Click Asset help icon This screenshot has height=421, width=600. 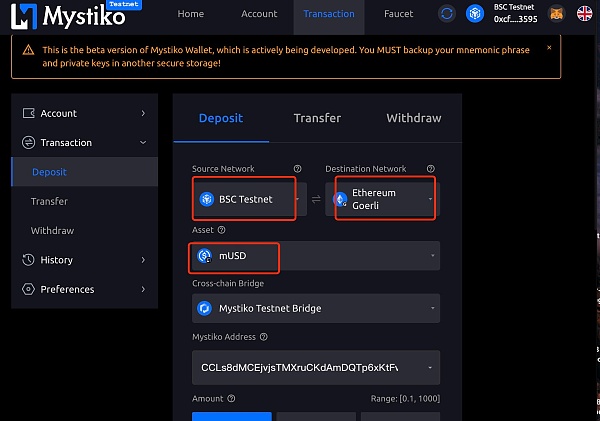(222, 230)
